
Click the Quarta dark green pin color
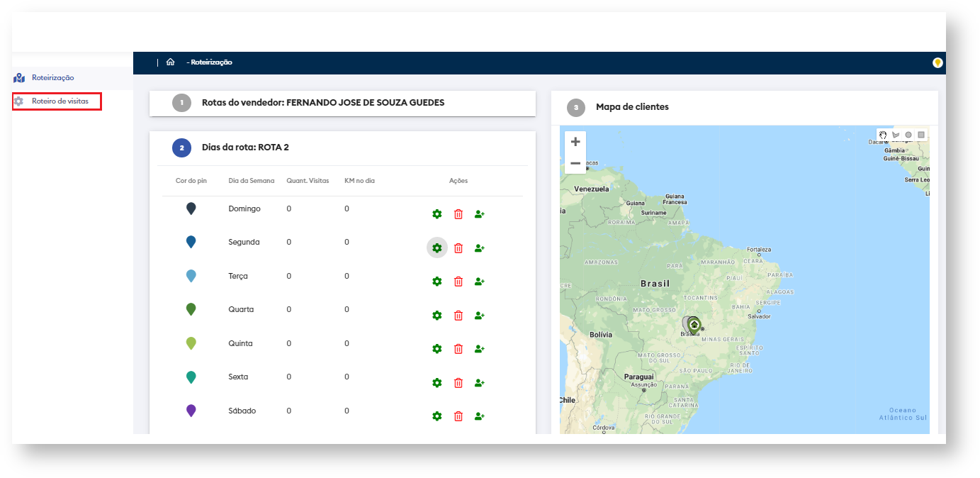[191, 309]
